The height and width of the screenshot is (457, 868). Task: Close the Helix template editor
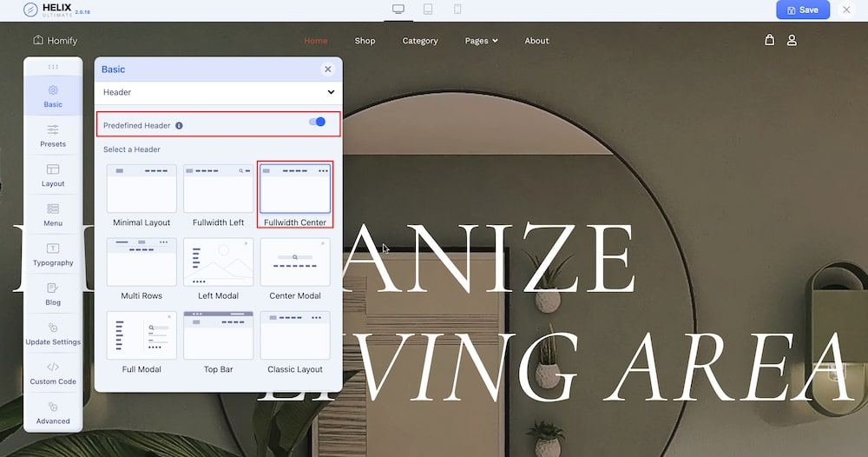point(846,10)
